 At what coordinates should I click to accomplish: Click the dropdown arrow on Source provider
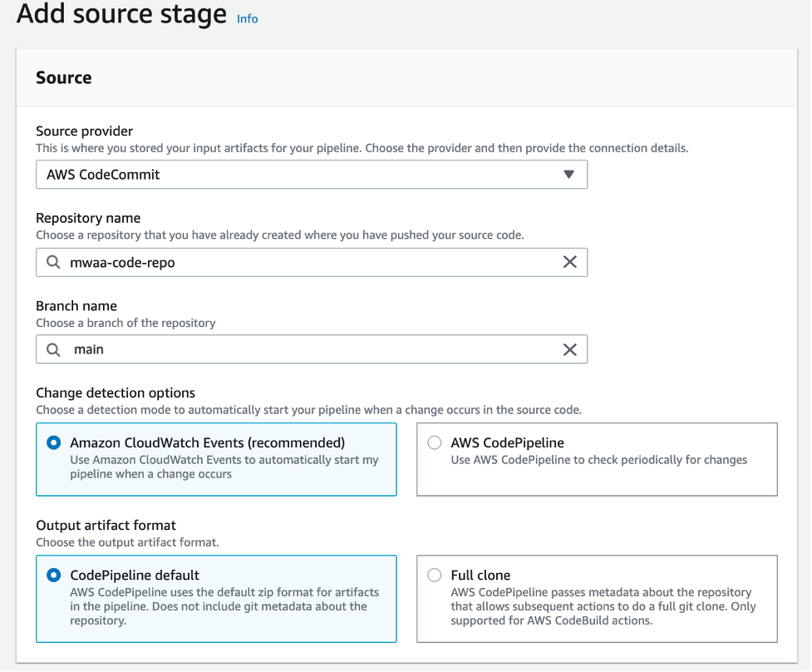(568, 175)
